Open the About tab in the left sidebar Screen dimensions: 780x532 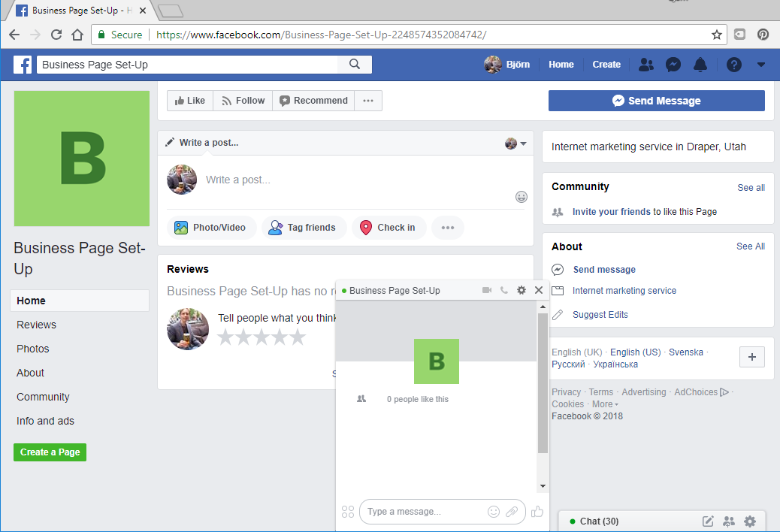[30, 373]
